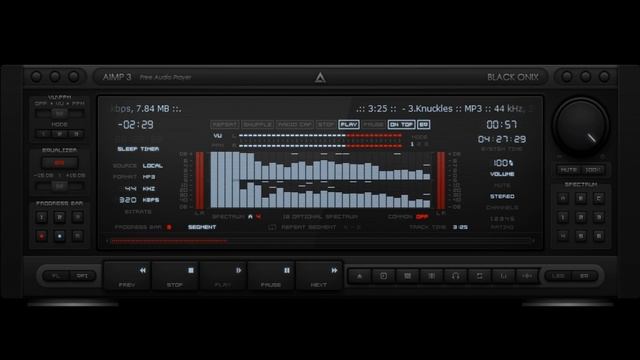Click the LOCAL source value

[153, 166]
